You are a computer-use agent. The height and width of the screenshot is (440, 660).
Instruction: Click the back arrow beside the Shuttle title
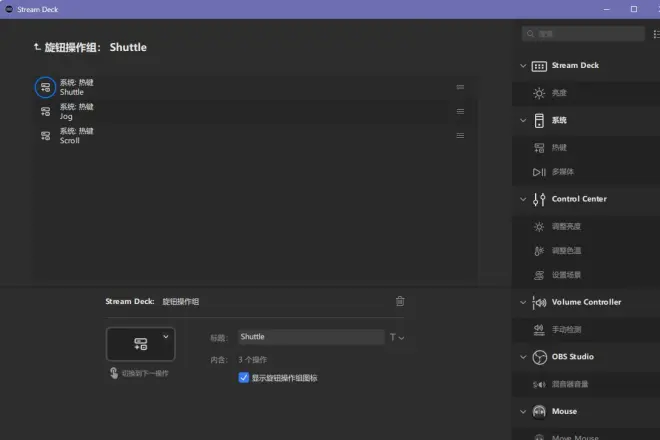(x=37, y=47)
